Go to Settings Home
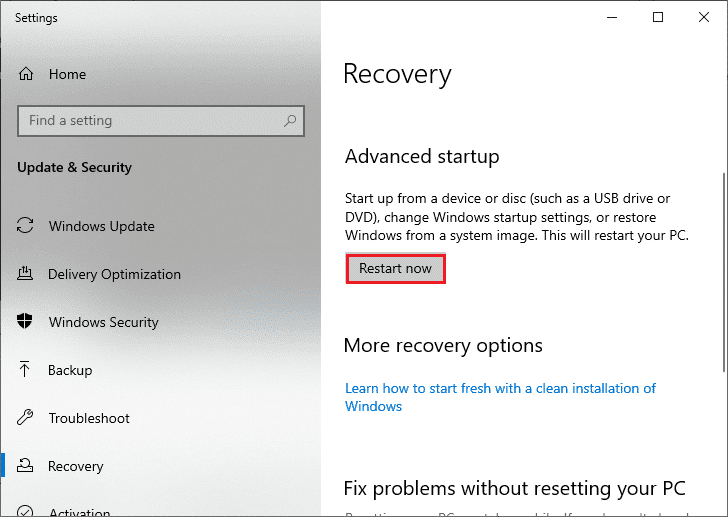Viewport: 728px width, 517px height. [x=67, y=74]
